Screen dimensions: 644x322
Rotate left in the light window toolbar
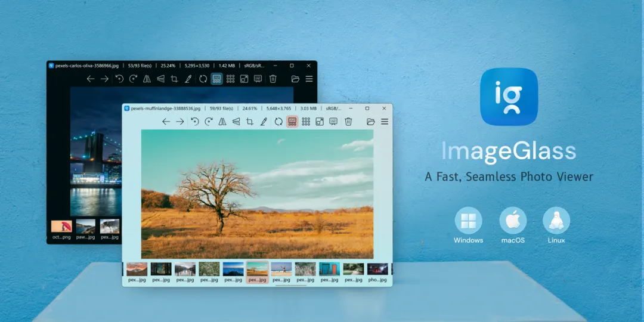point(194,122)
